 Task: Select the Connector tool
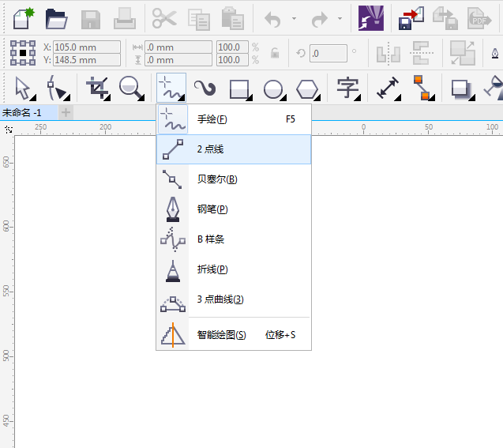[x=423, y=88]
